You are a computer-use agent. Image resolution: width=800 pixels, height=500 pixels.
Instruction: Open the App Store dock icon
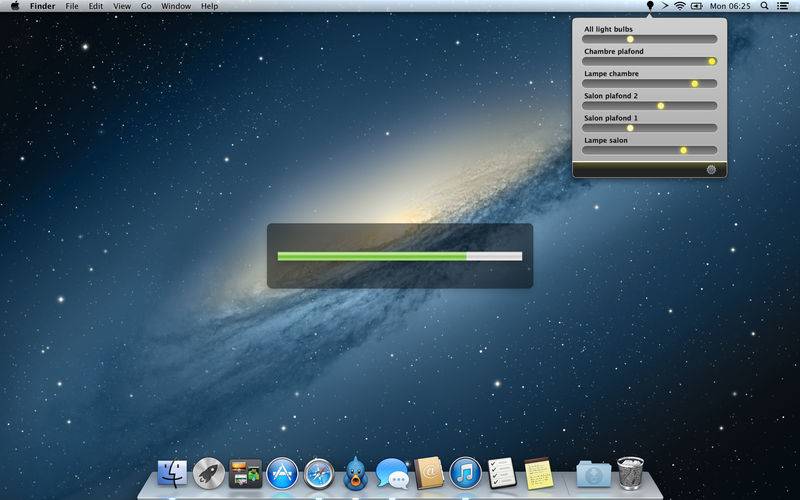(282, 471)
